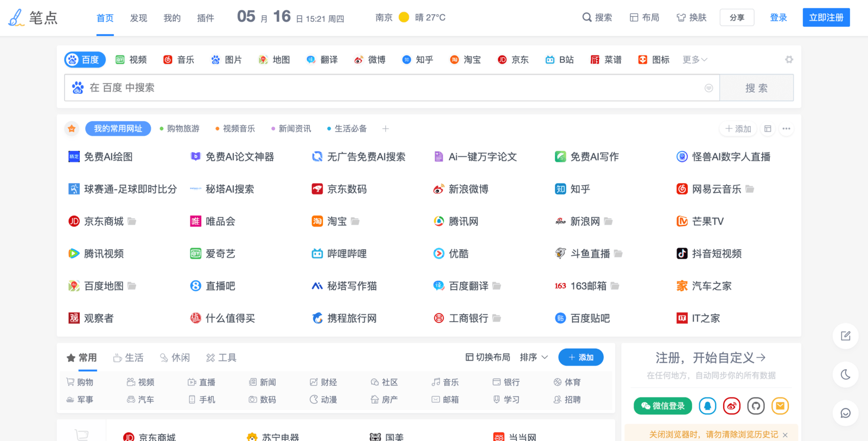Switch to 休闲 category tab
Screen dimensions: 868x441
(x=175, y=357)
